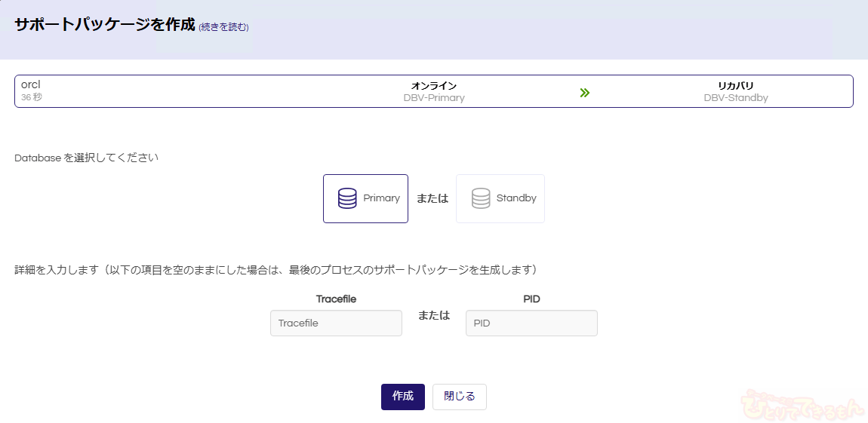This screenshot has width=868, height=423.
Task: Click the オンライン status heading
Action: tap(434, 86)
